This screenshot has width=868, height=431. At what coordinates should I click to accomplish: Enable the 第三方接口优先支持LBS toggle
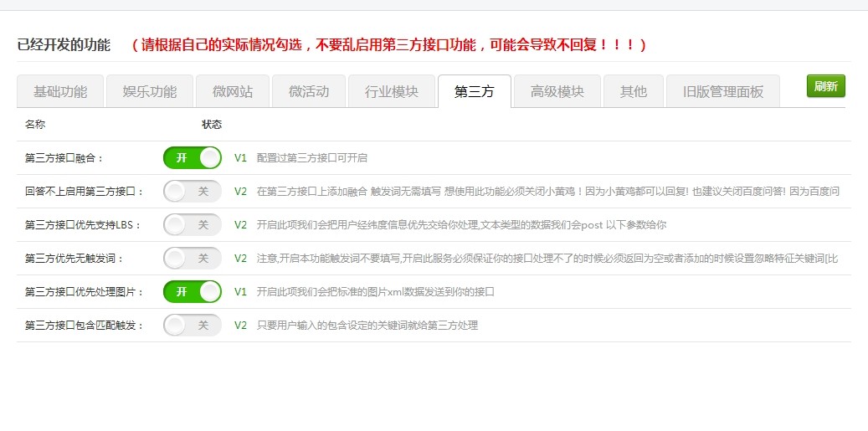pyautogui.click(x=193, y=224)
